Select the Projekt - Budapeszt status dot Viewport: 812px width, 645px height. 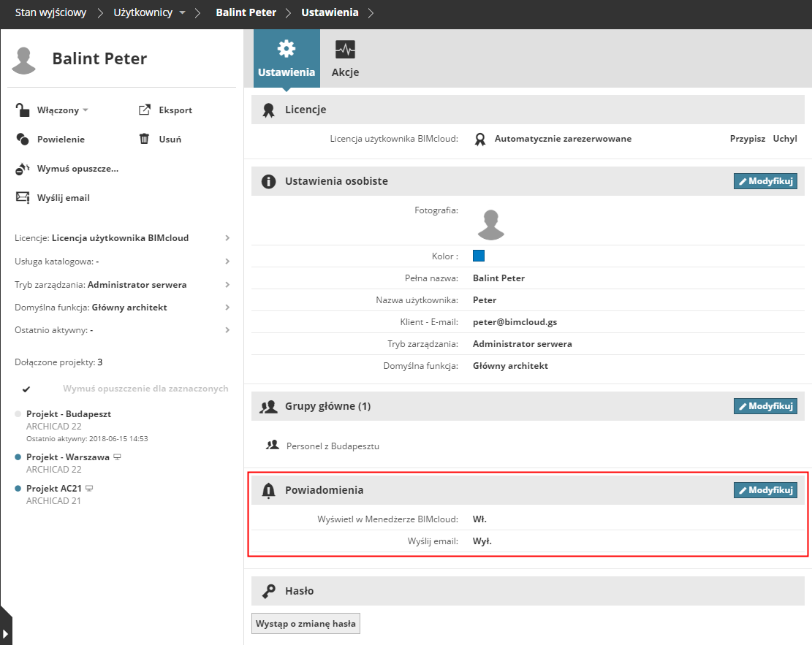(x=18, y=413)
